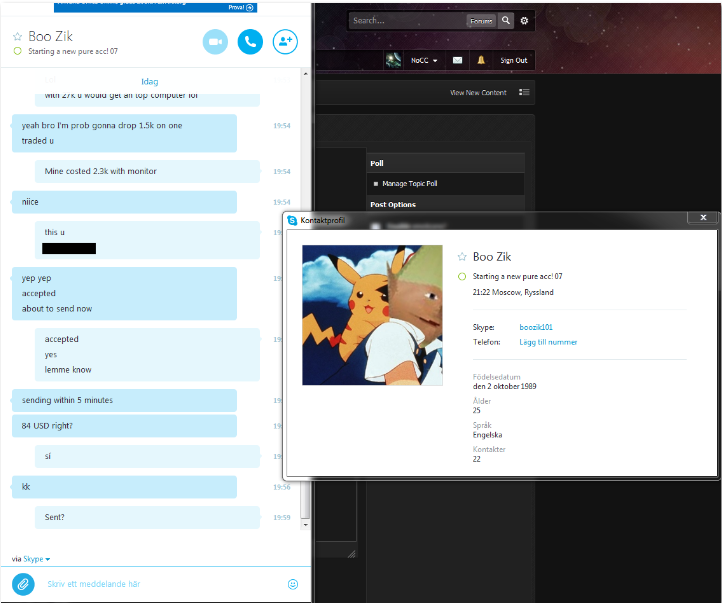
Task: Click the 'niice' message bubble
Action: 124,202
